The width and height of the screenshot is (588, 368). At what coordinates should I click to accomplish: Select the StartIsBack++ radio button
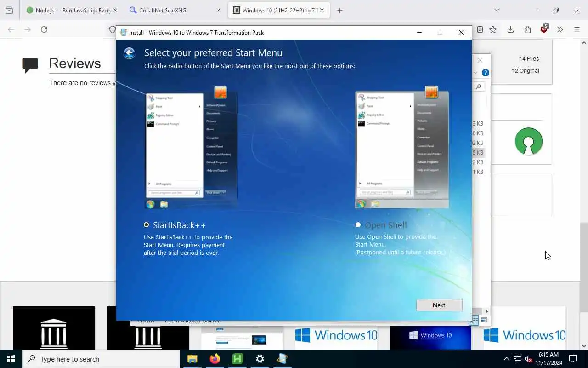click(x=146, y=225)
